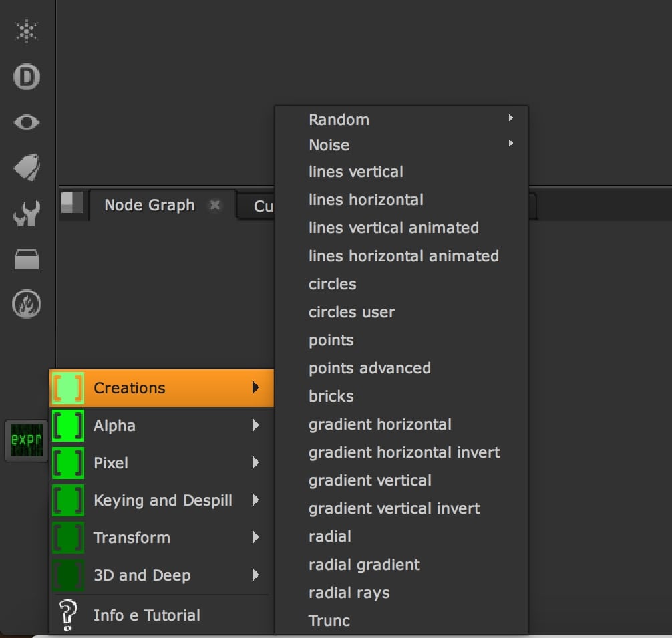Screen dimensions: 672x638
Task: Click the flame FurnaceCore icon
Action: (x=27, y=305)
